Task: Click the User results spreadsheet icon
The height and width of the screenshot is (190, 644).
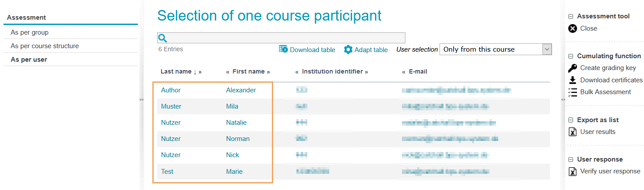Action: [572, 132]
